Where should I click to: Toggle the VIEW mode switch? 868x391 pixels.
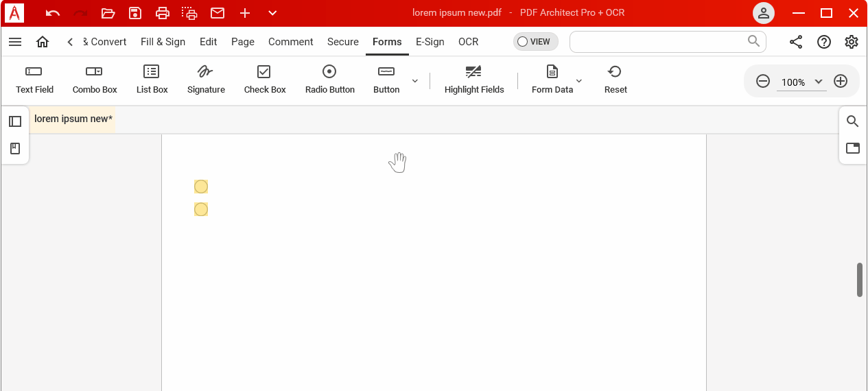point(536,42)
